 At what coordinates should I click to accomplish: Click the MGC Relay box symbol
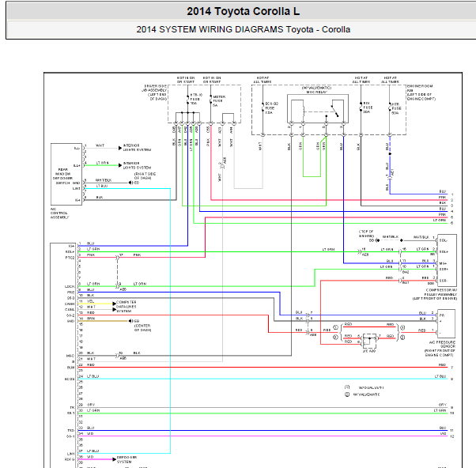[318, 108]
